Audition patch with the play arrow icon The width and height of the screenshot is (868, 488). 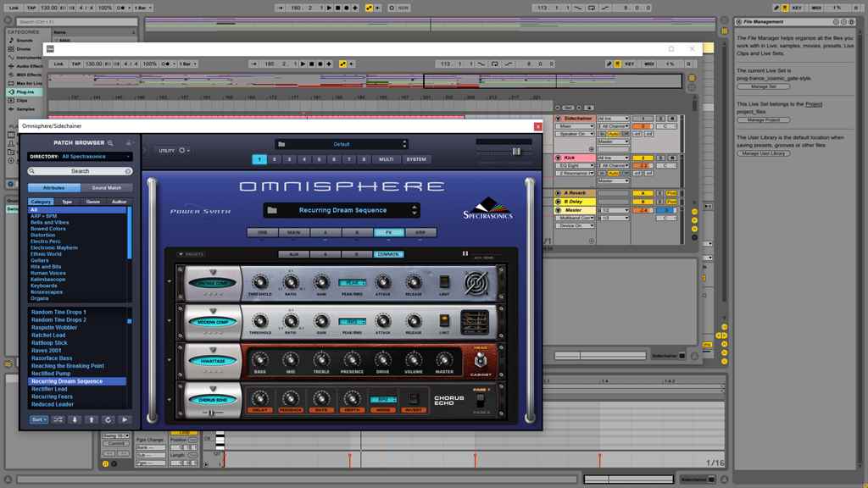(125, 420)
